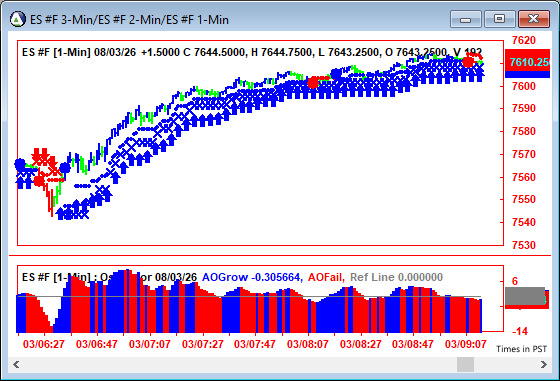Click the 7540 price axis label
560x381 pixels.
click(524, 222)
